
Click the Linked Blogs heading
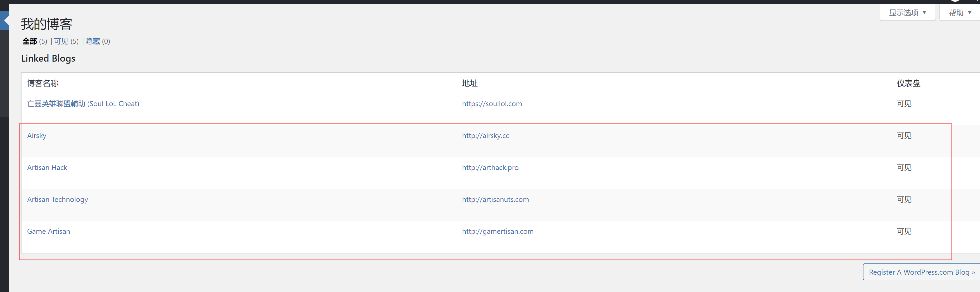point(48,58)
